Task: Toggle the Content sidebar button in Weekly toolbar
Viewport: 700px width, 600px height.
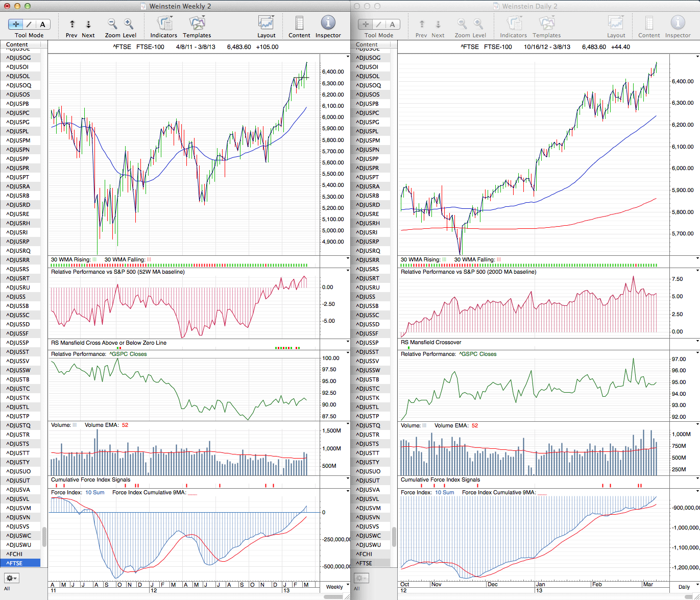Action: point(299,23)
